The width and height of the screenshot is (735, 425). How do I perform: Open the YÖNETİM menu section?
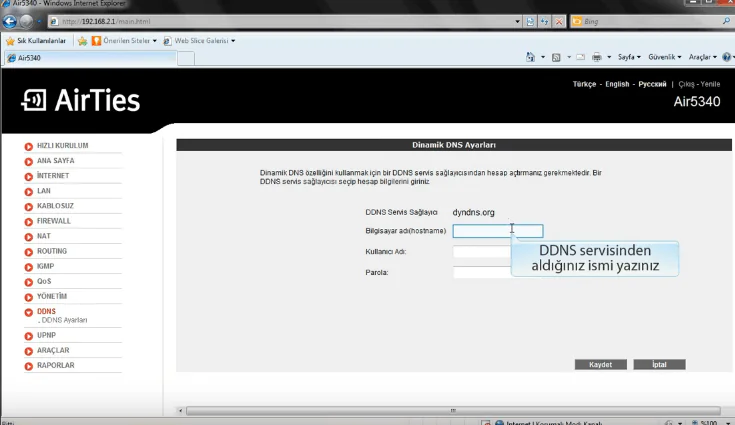[52, 296]
